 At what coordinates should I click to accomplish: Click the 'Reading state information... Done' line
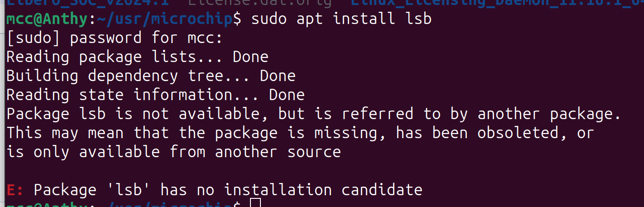click(156, 95)
